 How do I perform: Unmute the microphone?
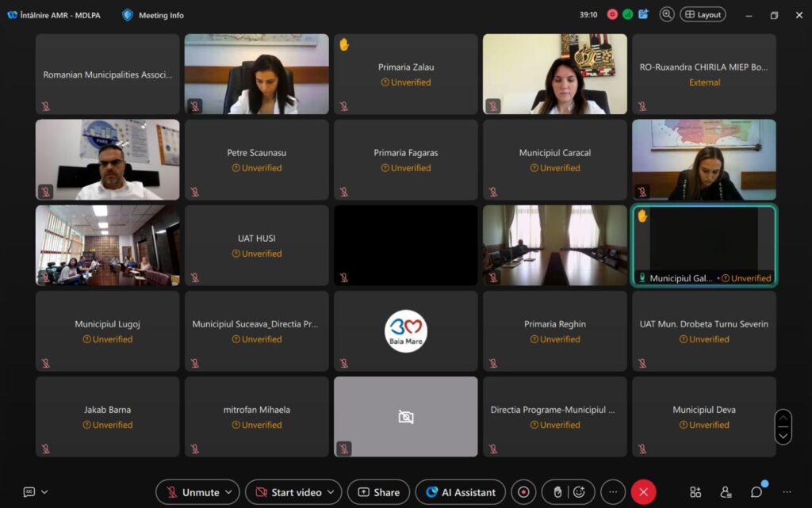pos(192,492)
